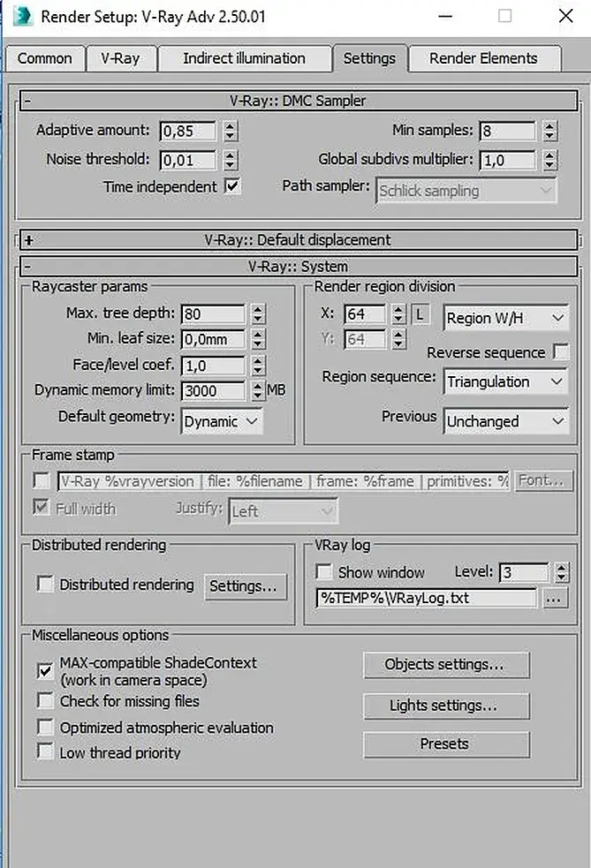
Task: Click the Max. tree depth spinner arrows
Action: tap(257, 314)
